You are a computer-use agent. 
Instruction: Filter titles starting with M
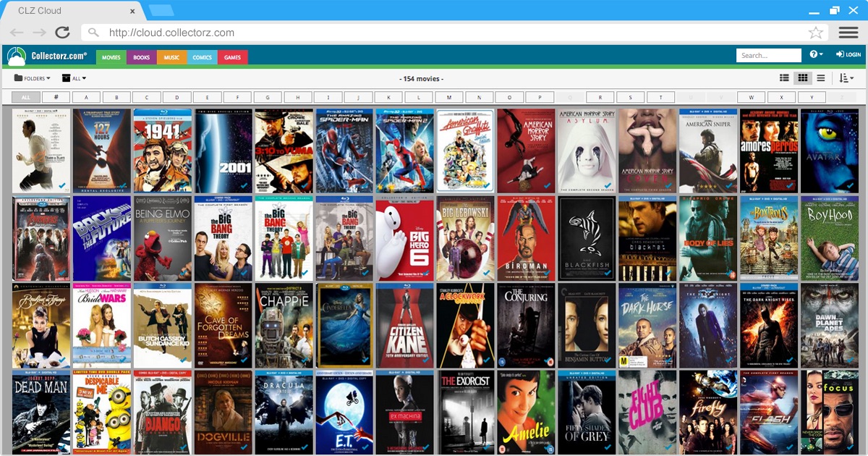coord(449,97)
